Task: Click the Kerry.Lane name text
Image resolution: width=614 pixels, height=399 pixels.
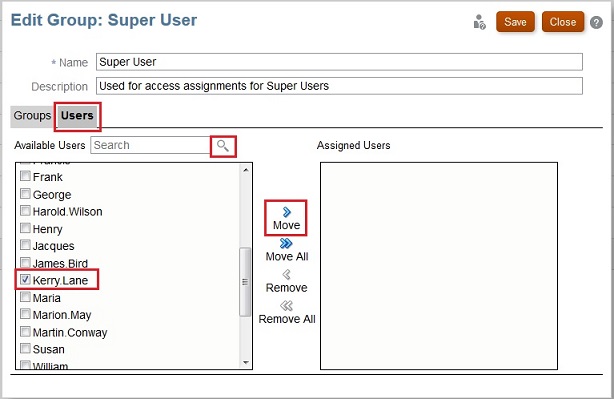Action: click(60, 281)
